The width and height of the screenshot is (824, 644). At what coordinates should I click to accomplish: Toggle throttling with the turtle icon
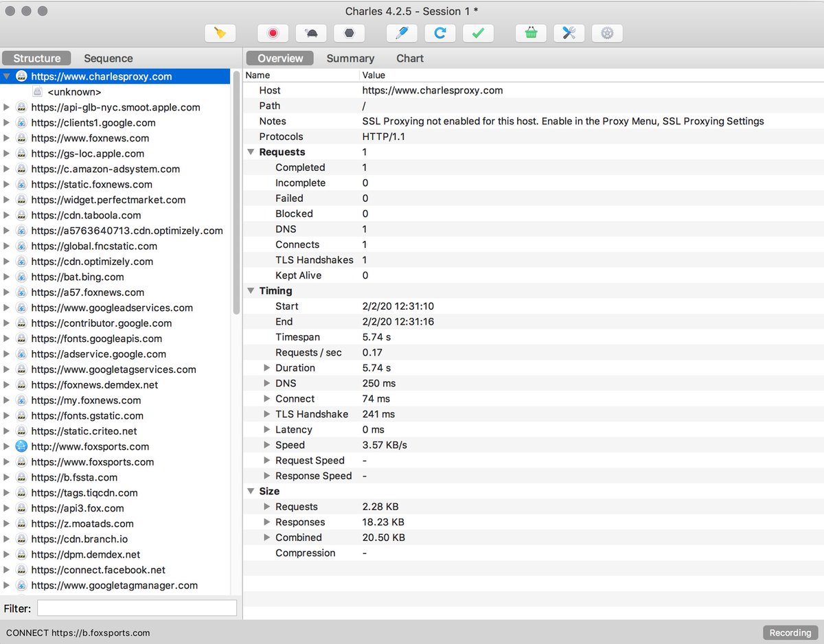(x=311, y=32)
